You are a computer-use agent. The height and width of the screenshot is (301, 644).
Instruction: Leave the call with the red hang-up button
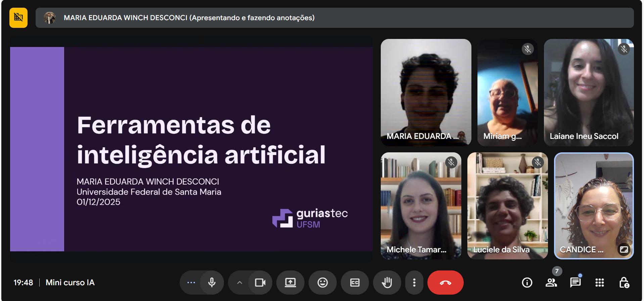coord(445,283)
